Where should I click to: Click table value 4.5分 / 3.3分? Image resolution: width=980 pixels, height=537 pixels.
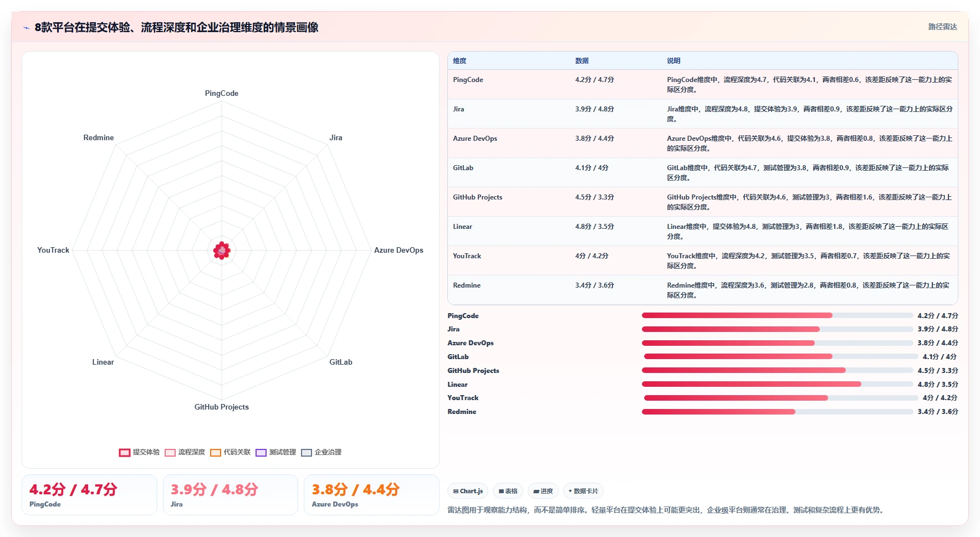click(x=594, y=197)
